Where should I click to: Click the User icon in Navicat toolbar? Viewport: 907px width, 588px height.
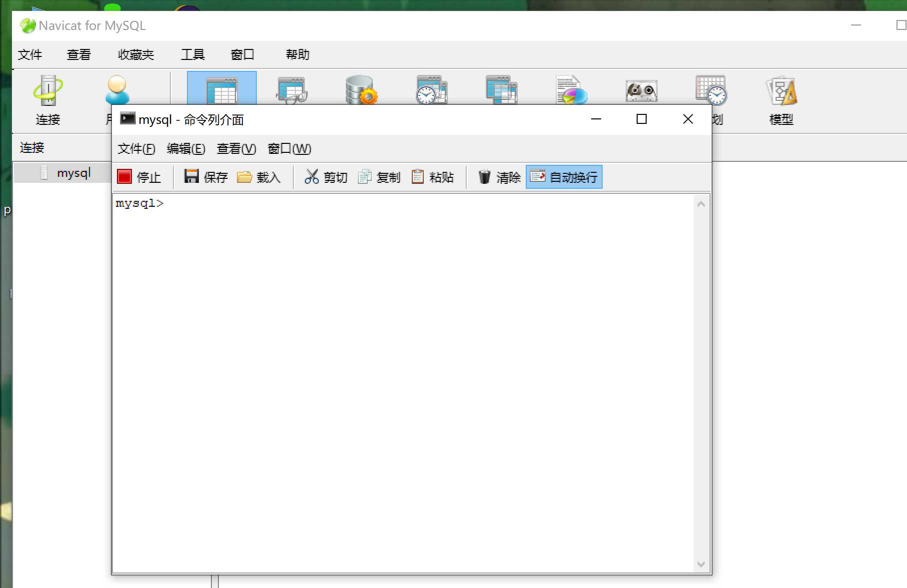pos(117,90)
